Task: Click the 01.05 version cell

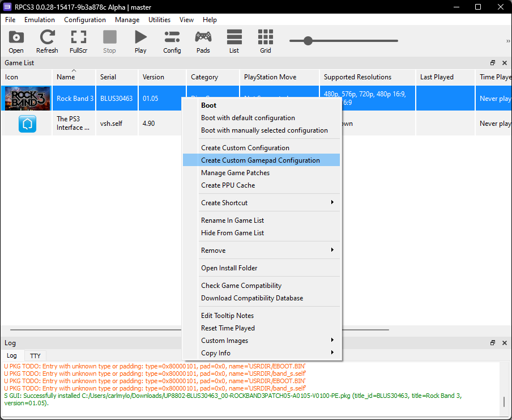Action: coord(160,99)
